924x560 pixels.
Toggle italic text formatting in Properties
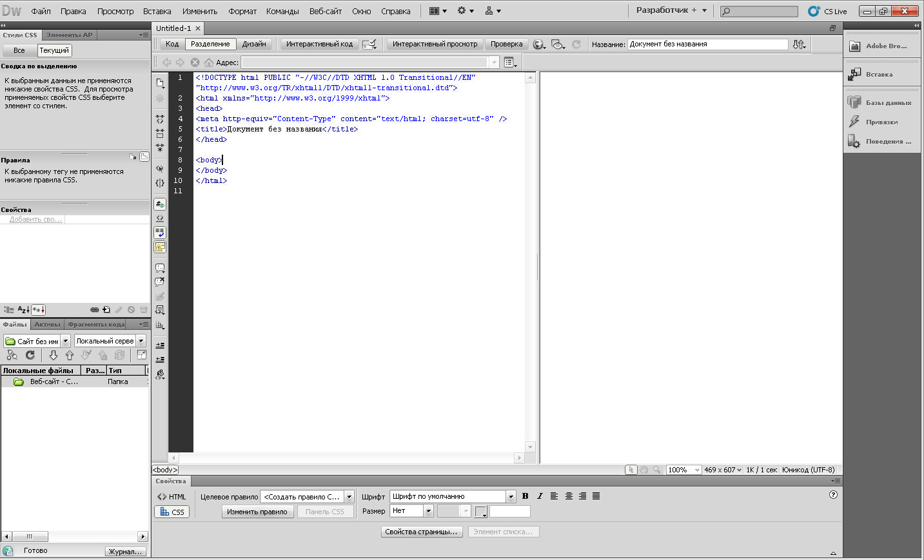540,496
